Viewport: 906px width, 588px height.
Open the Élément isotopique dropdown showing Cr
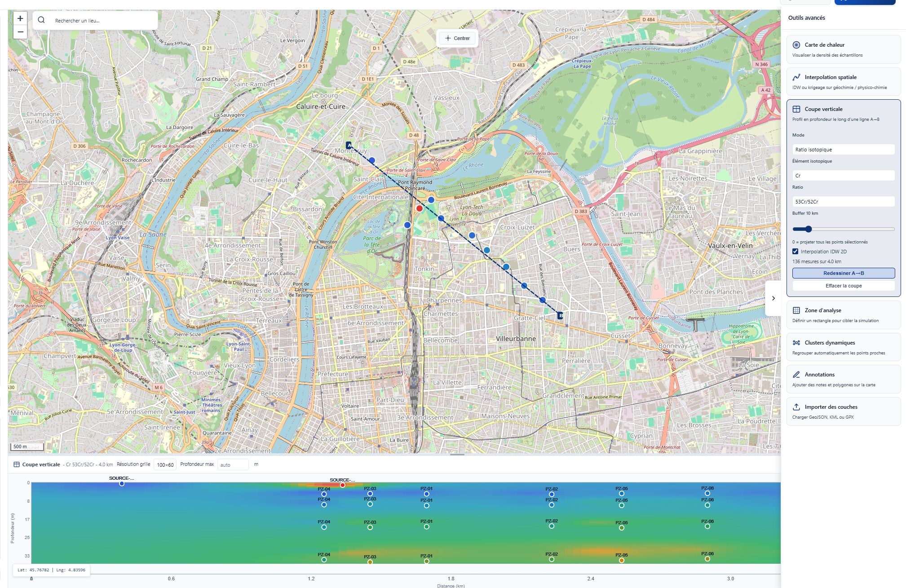[x=844, y=176]
